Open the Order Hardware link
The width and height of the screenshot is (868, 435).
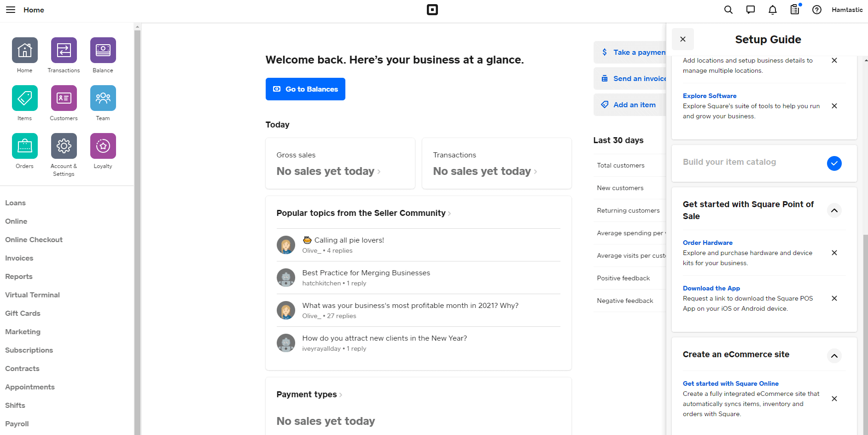(x=708, y=243)
